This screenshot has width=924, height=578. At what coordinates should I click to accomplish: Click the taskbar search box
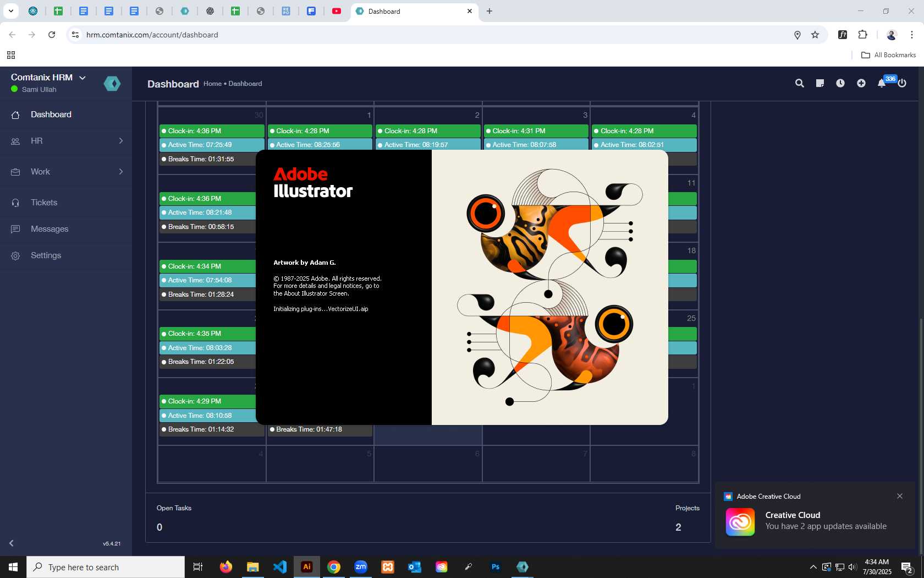point(106,567)
